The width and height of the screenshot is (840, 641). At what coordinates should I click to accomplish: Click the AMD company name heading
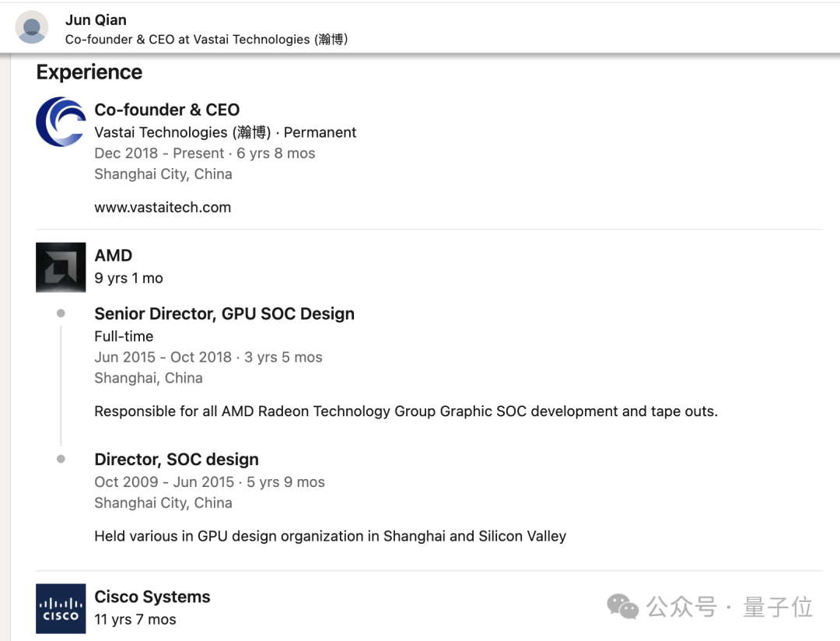point(114,255)
